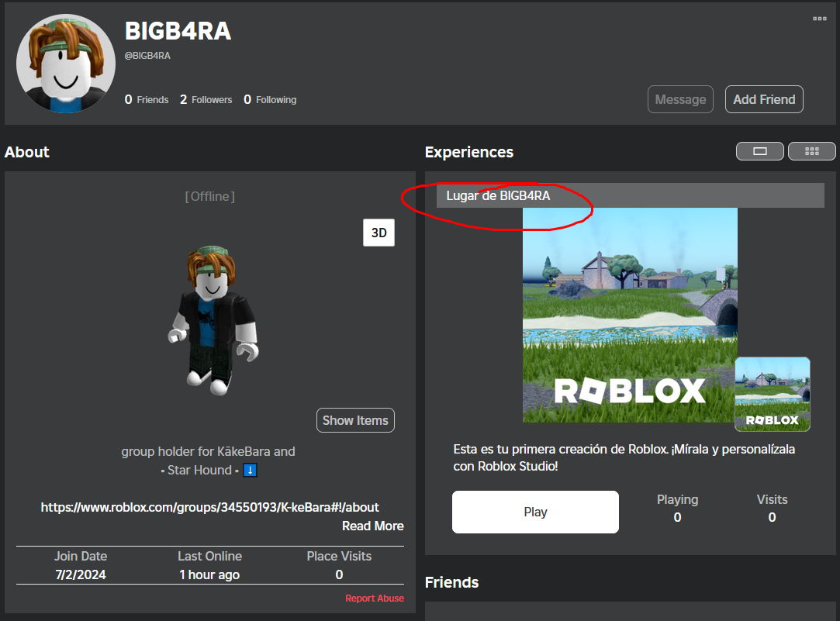
Task: Switch Experiences to slideshow view
Action: pyautogui.click(x=759, y=151)
